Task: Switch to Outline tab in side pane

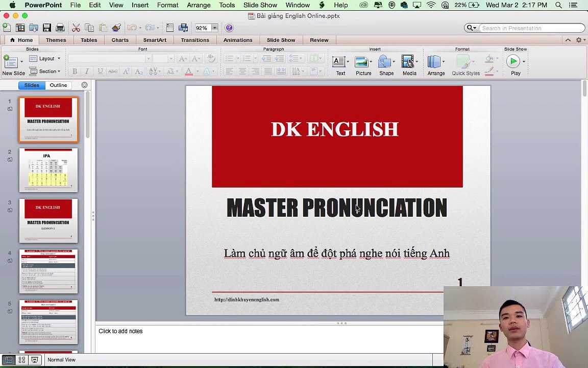Action: 58,85
